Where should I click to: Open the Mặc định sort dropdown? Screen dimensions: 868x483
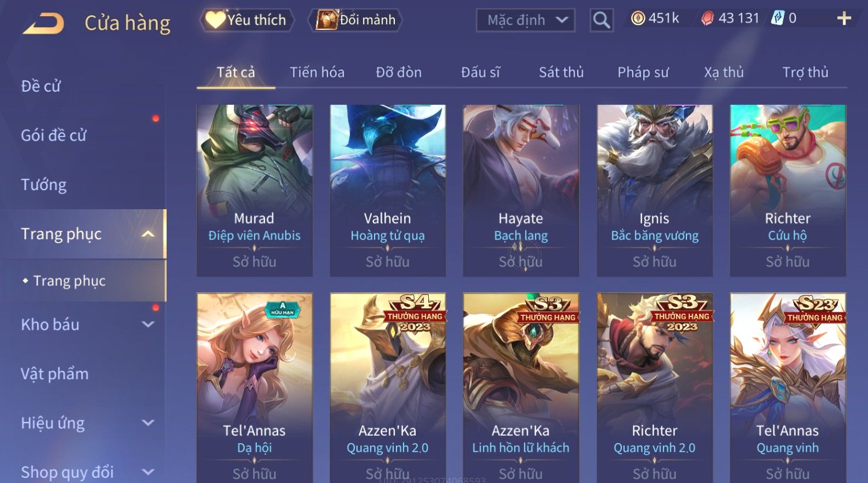click(x=525, y=20)
